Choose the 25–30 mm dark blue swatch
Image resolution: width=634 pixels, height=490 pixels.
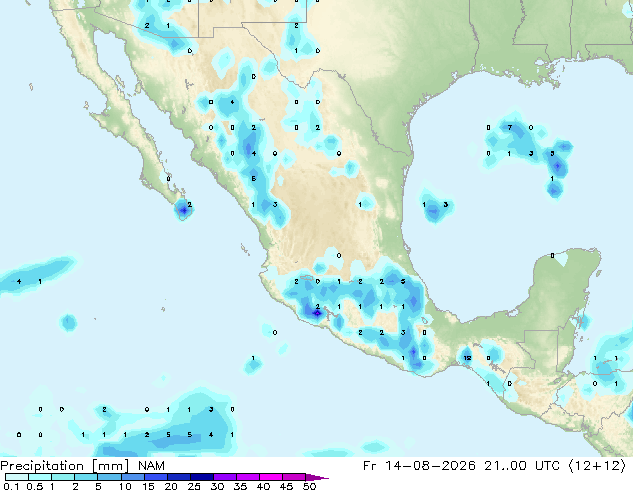click(x=202, y=477)
